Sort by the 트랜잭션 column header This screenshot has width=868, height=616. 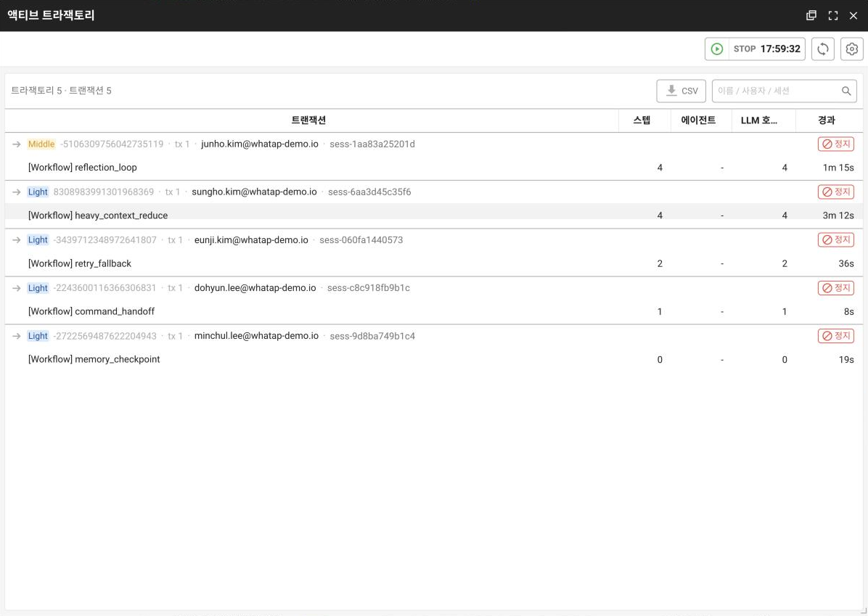pyautogui.click(x=308, y=120)
